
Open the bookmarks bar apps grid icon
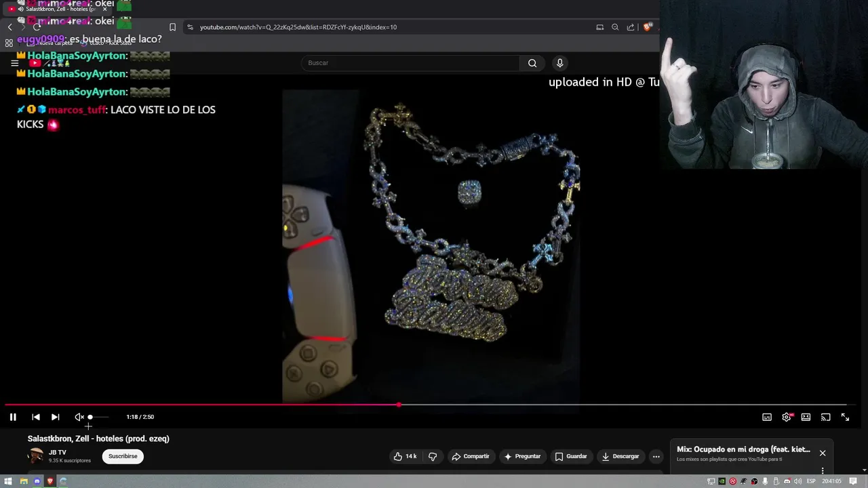pyautogui.click(x=9, y=42)
